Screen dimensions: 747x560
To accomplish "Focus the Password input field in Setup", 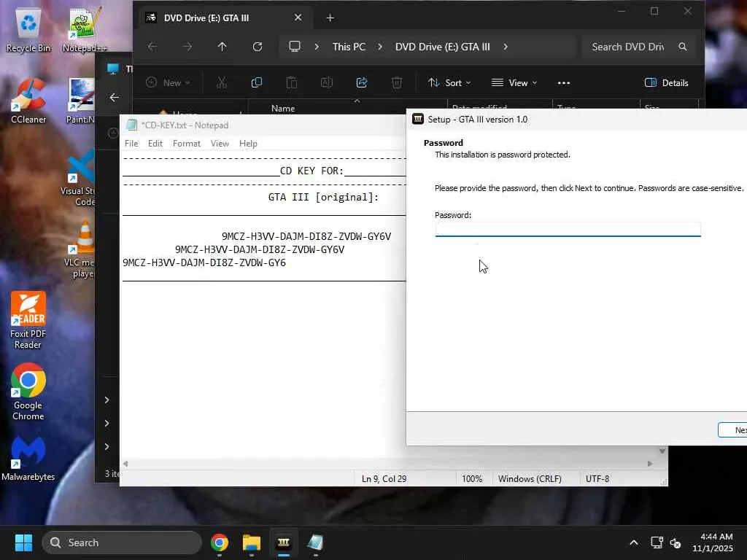I will (x=568, y=229).
